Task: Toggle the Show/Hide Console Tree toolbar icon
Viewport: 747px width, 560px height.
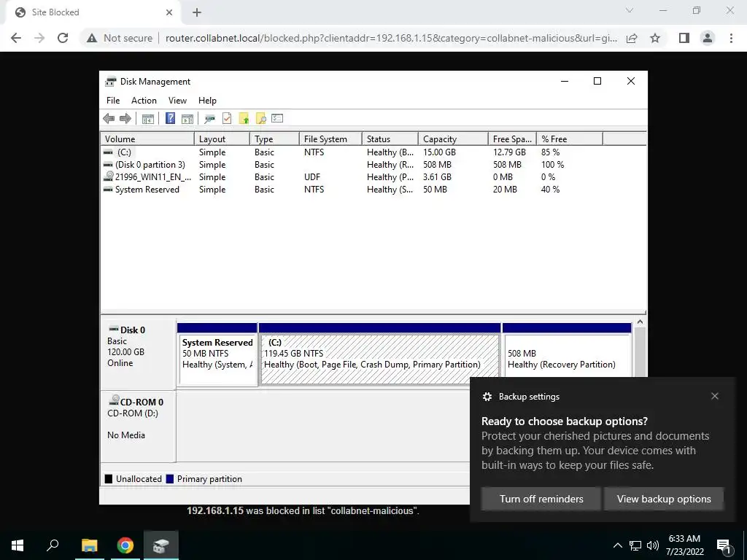Action: click(x=147, y=119)
